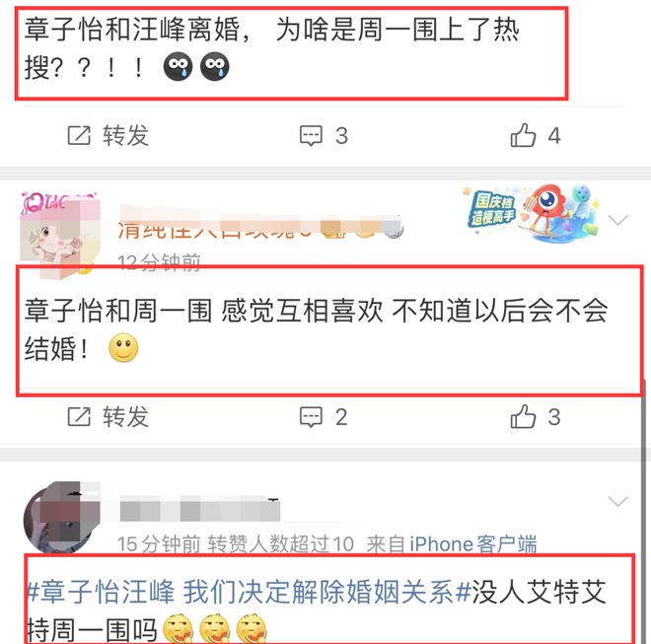Tap a crying emoji in the first post
The image size is (651, 644).
[178, 66]
